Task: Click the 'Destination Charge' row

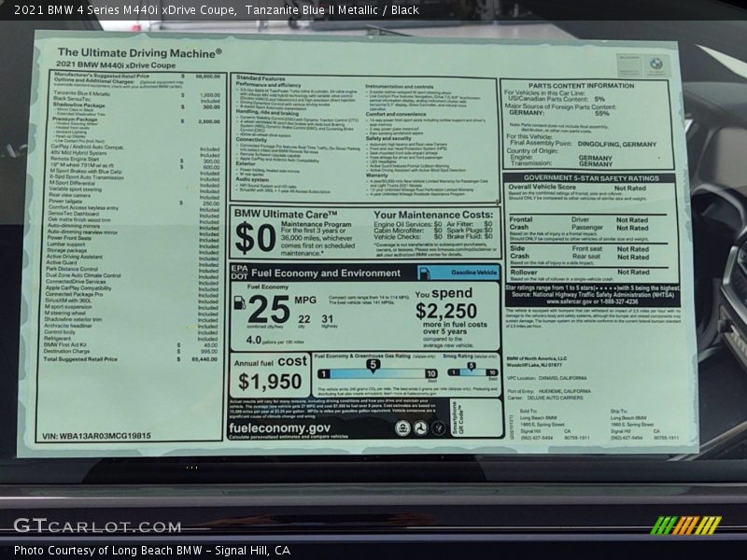Action: (130, 351)
